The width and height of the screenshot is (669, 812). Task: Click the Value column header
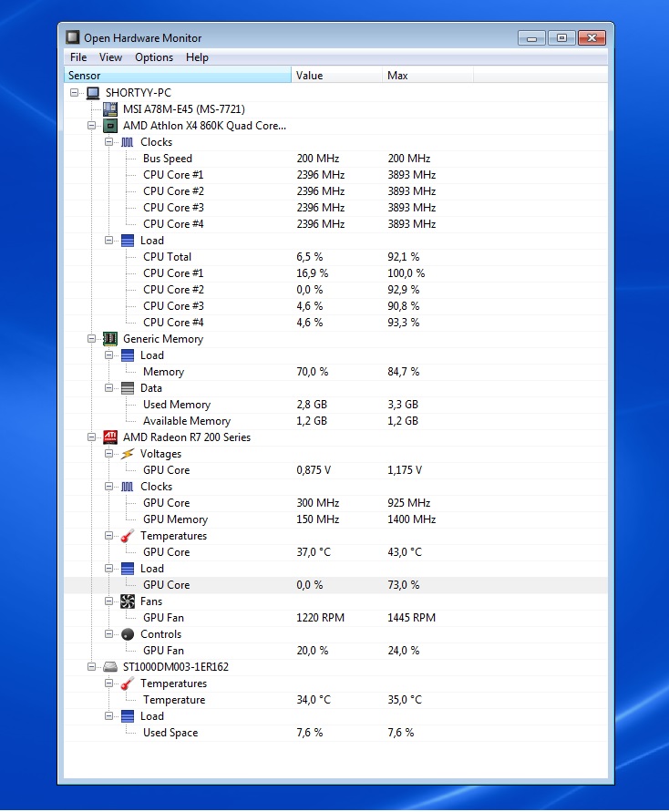[337, 75]
